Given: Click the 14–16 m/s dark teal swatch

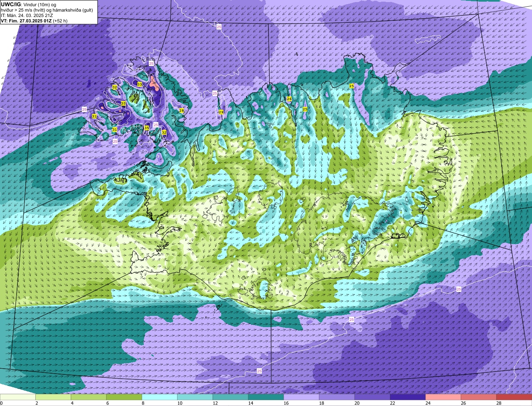Looking at the screenshot, I should pyautogui.click(x=266, y=397).
